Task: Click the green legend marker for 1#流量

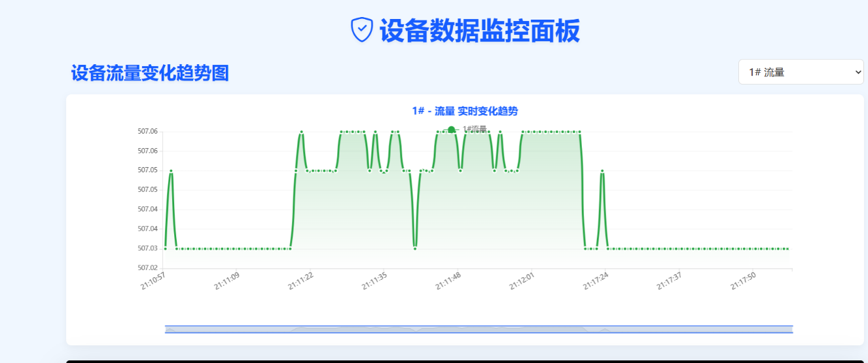Action: [451, 129]
